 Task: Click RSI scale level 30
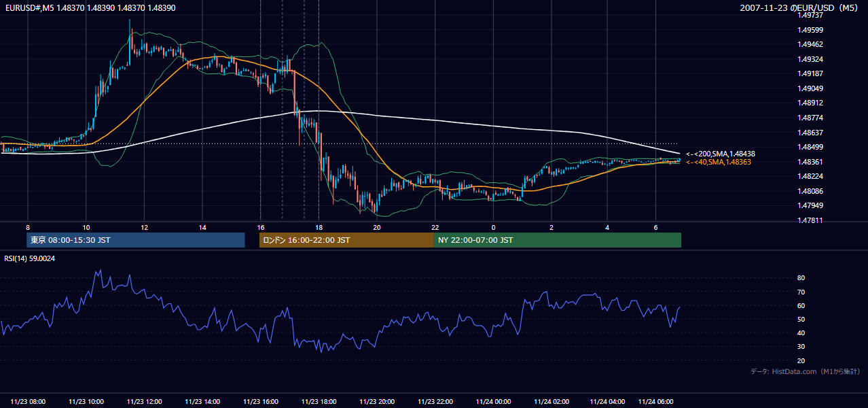(x=801, y=347)
